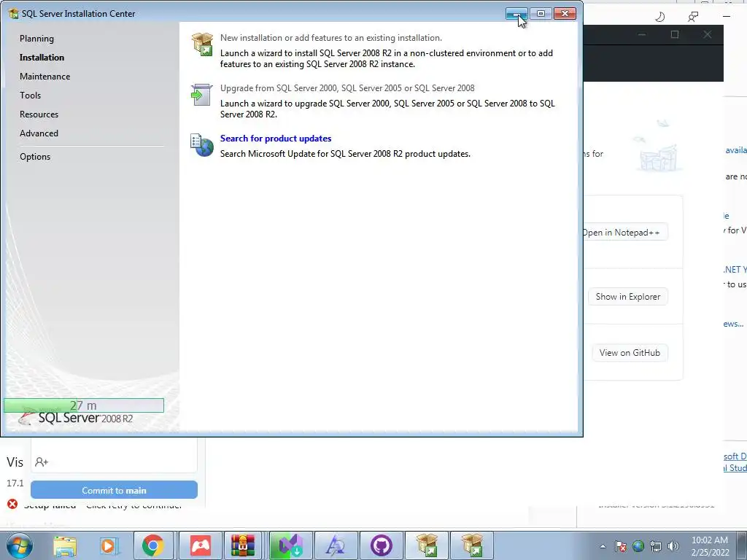Click the volume speaker tray icon
Screen dimensions: 747x560
tap(673, 546)
